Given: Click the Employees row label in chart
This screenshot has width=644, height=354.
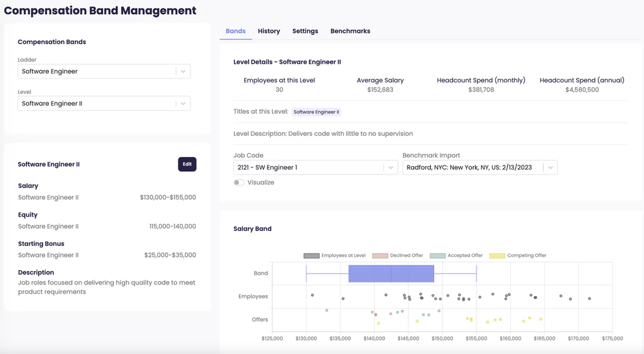Looking at the screenshot, I should click(x=253, y=297).
